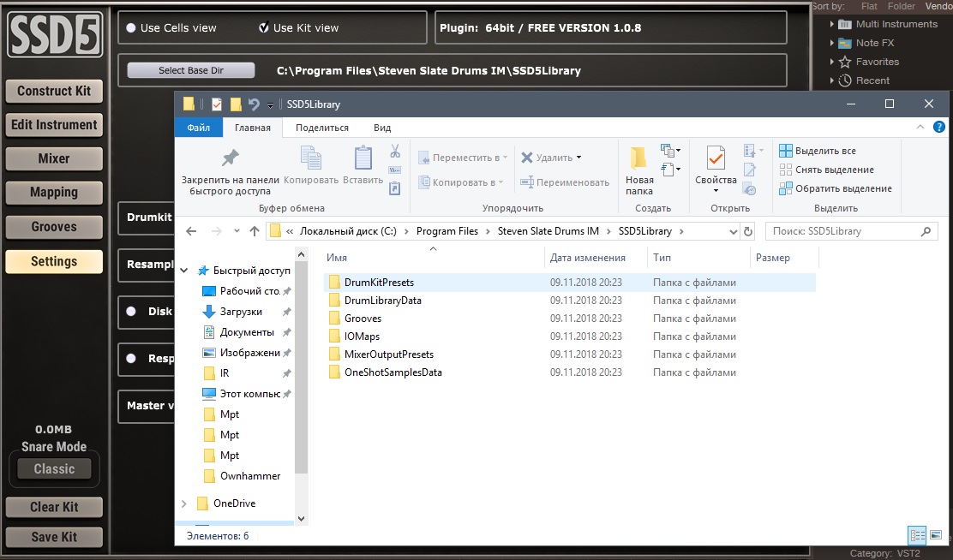Expand Multi Instruments in browser panel

coord(831,24)
